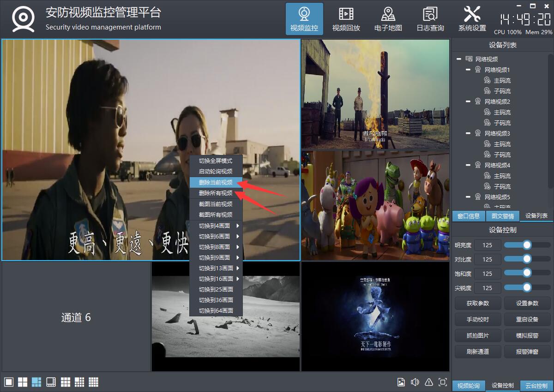Click the speaker sound icon

coord(415,382)
